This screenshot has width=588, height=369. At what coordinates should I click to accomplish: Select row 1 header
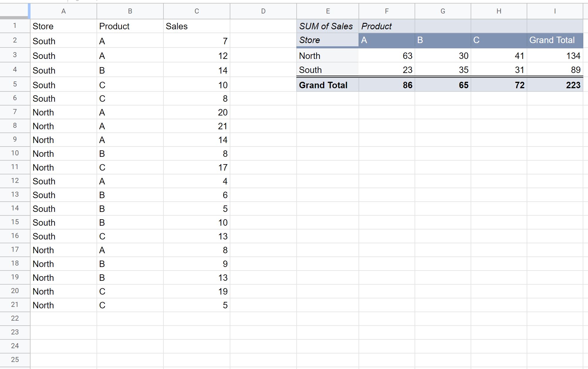[x=15, y=26]
